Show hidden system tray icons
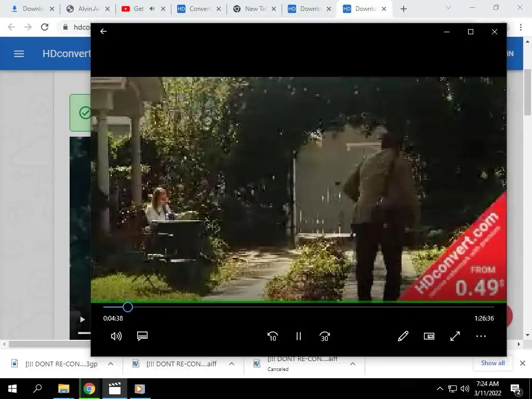This screenshot has width=532, height=399. click(440, 389)
